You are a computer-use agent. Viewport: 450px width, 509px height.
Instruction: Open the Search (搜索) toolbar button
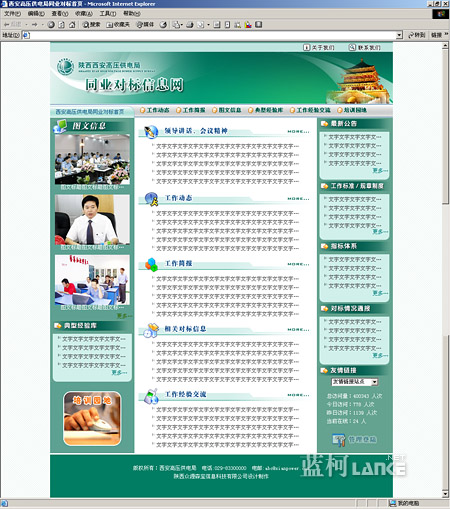pos(91,25)
